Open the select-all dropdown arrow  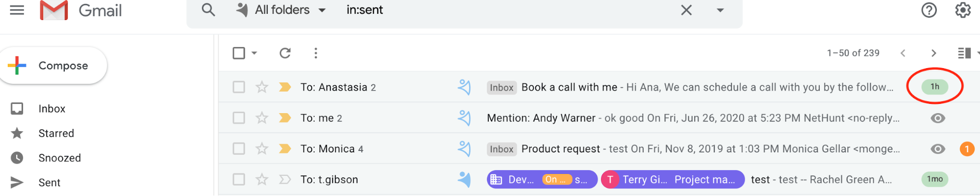[x=254, y=53]
